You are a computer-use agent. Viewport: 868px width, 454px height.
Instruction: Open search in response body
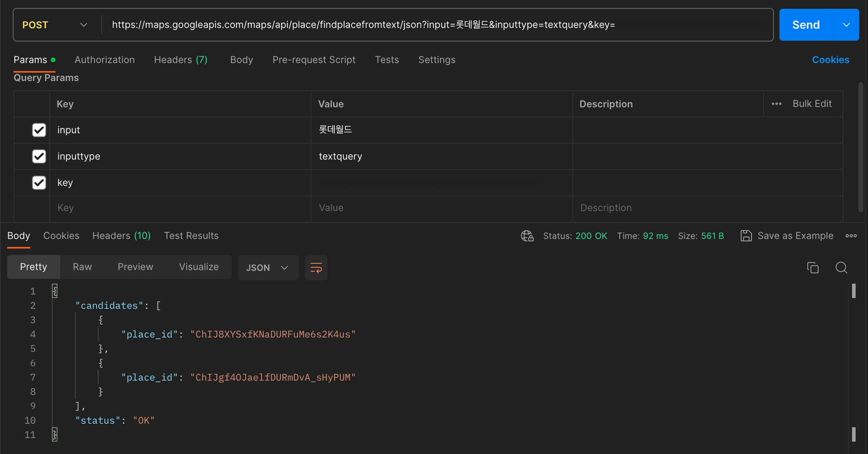click(x=841, y=268)
